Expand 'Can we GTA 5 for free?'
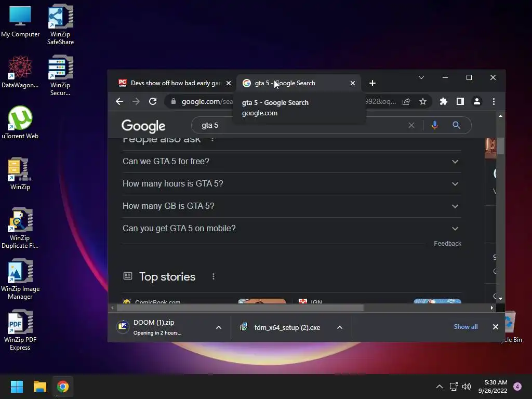The height and width of the screenshot is (399, 532). coord(292,162)
